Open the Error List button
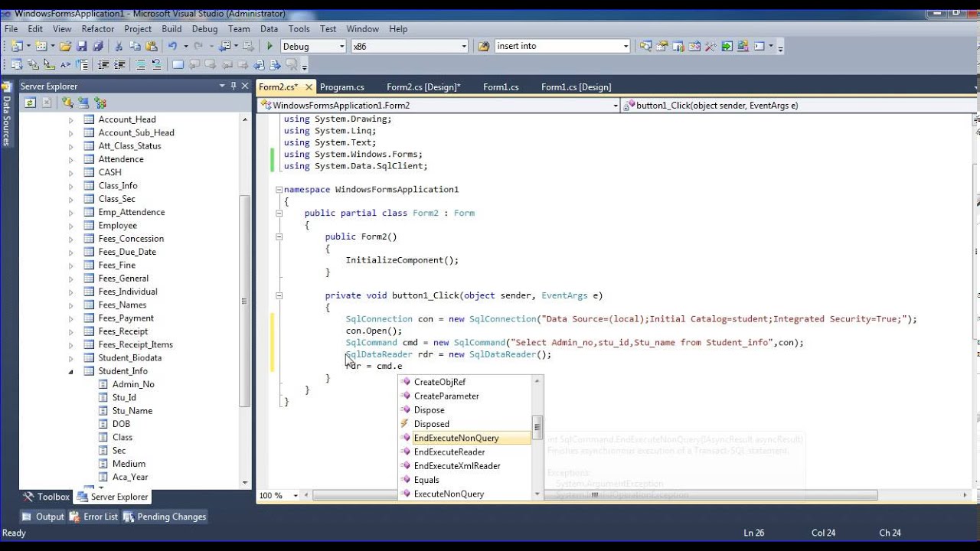 pyautogui.click(x=93, y=517)
